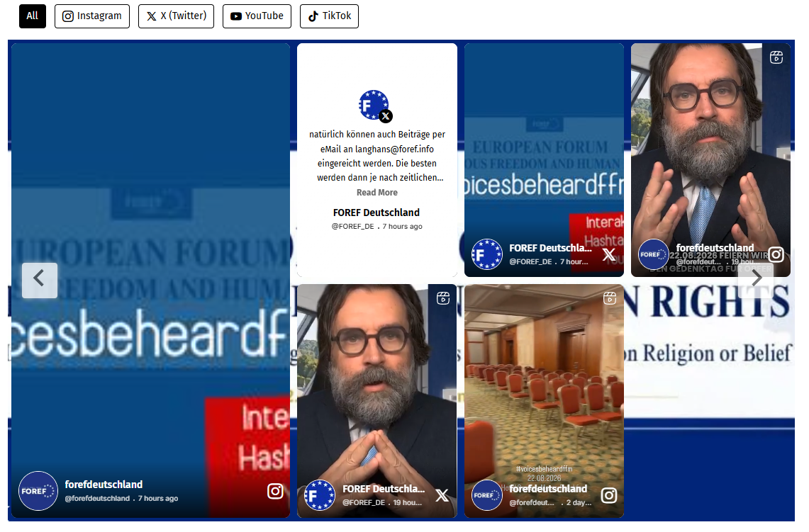Go to previous slide with left chevron

[40, 281]
